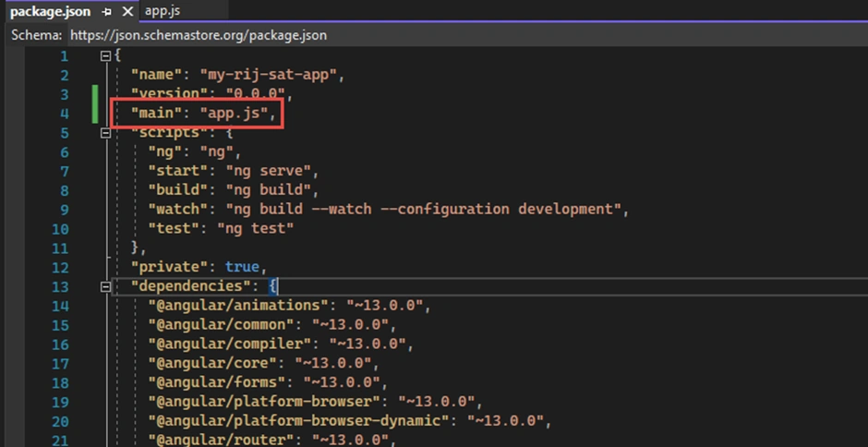
Task: Click the "name" key on line 2
Action: [157, 75]
